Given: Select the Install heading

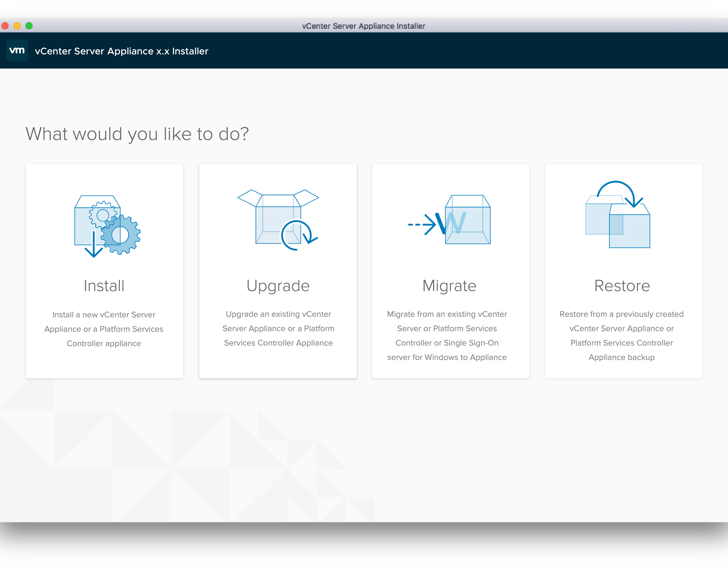Looking at the screenshot, I should coord(104,286).
